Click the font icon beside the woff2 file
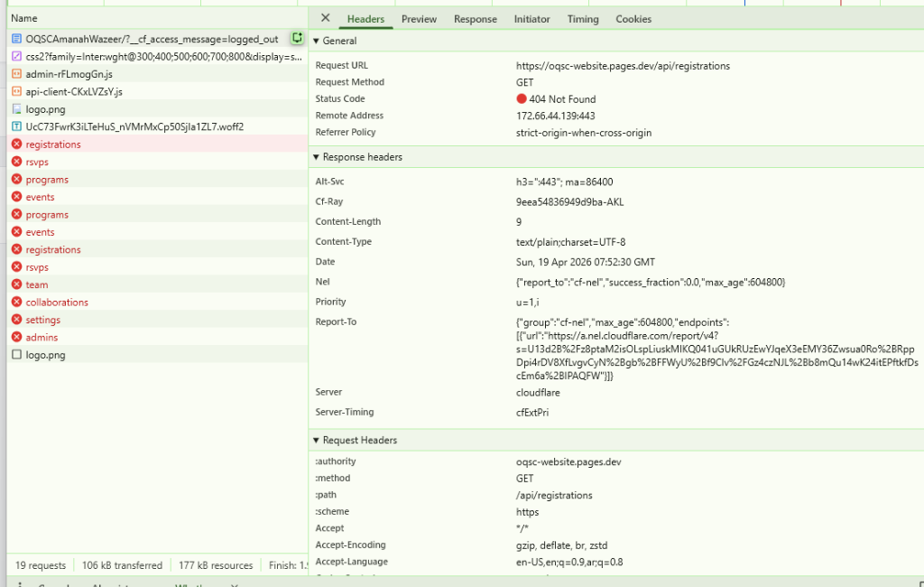The width and height of the screenshot is (924, 587). click(x=16, y=126)
